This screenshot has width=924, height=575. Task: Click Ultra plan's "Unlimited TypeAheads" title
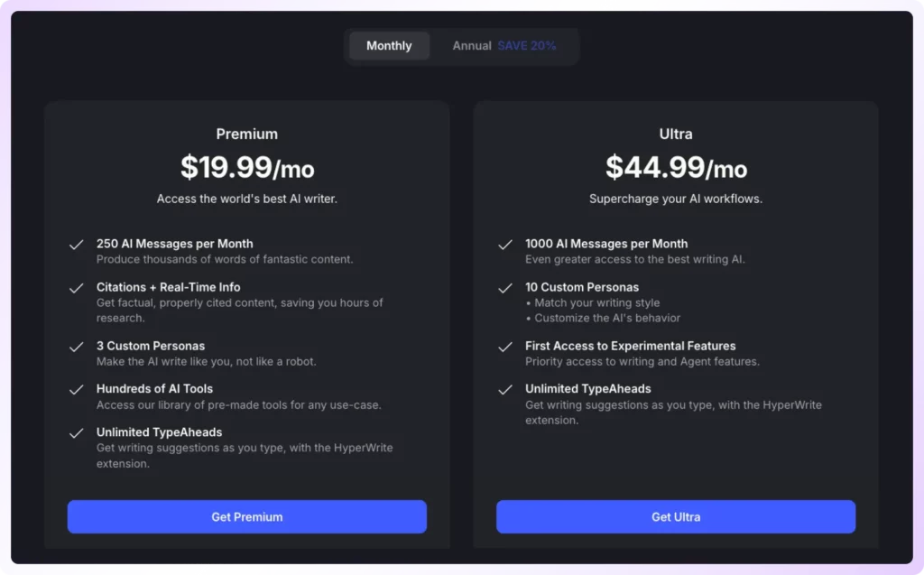point(588,389)
